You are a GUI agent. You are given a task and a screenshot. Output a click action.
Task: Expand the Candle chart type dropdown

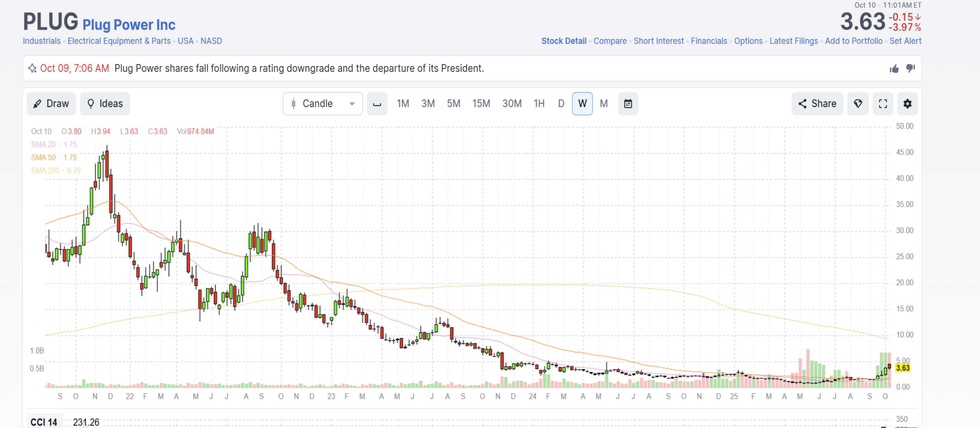coord(323,104)
